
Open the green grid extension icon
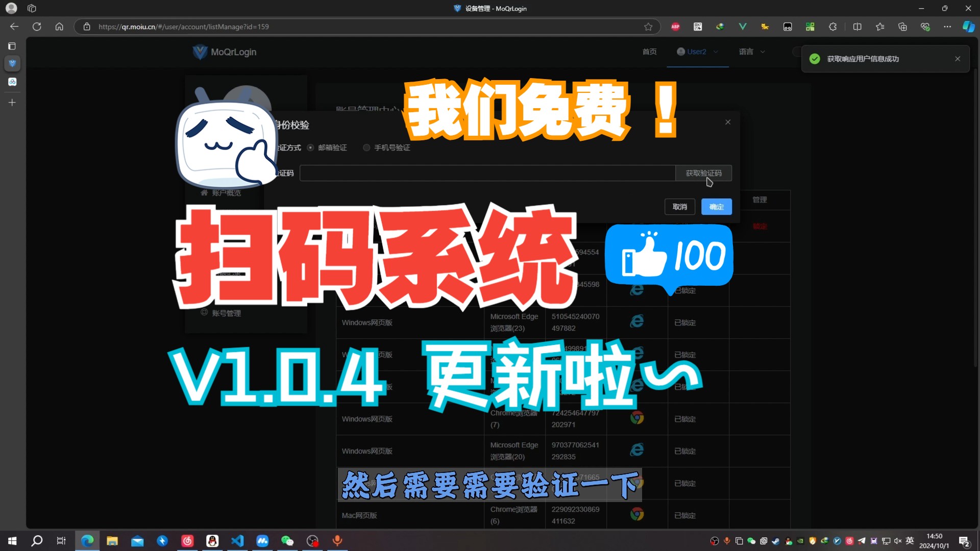point(810,27)
